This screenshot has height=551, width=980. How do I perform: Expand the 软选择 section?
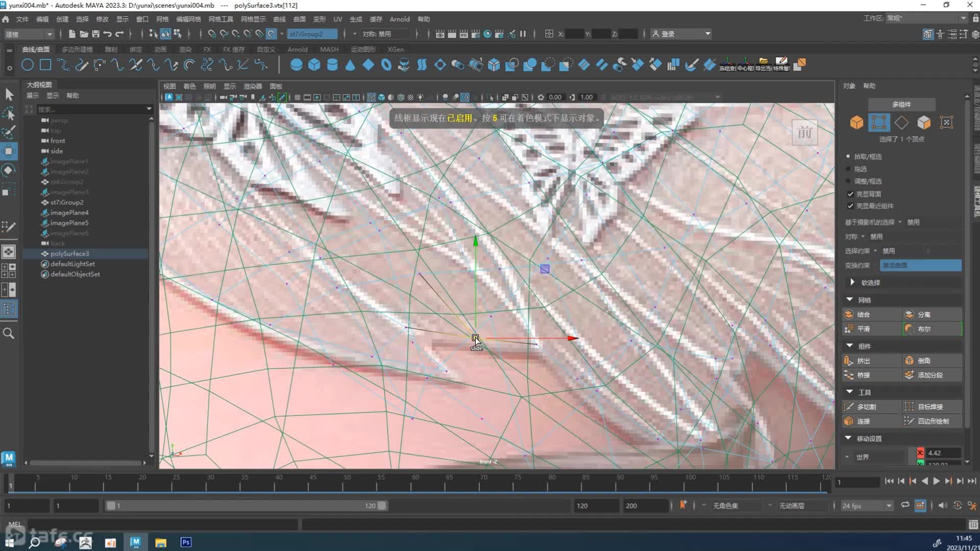click(x=852, y=282)
